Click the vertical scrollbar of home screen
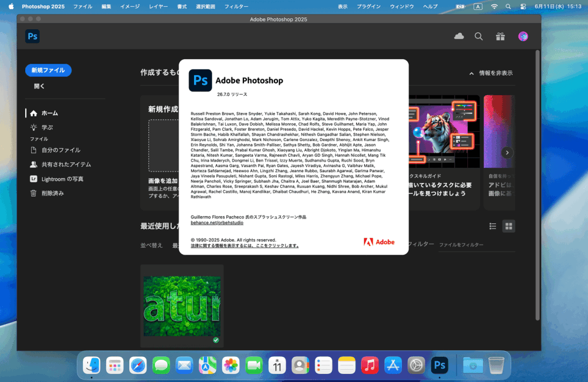 tap(537, 185)
